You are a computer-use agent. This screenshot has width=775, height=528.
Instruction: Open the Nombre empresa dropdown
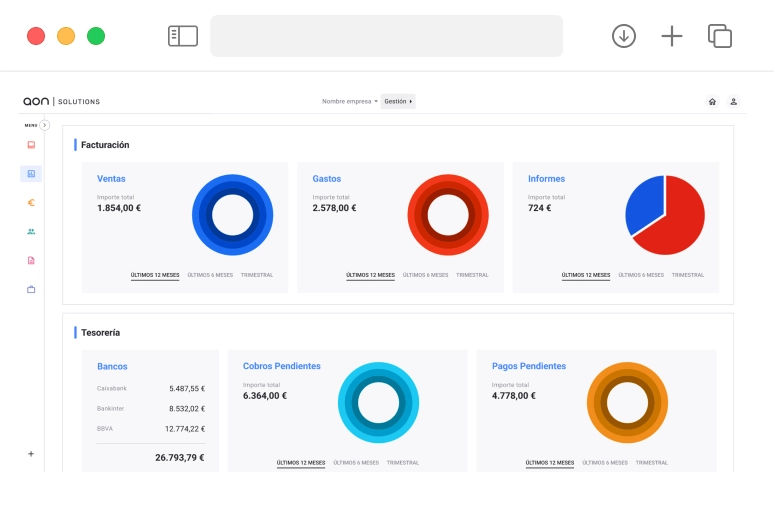349,101
